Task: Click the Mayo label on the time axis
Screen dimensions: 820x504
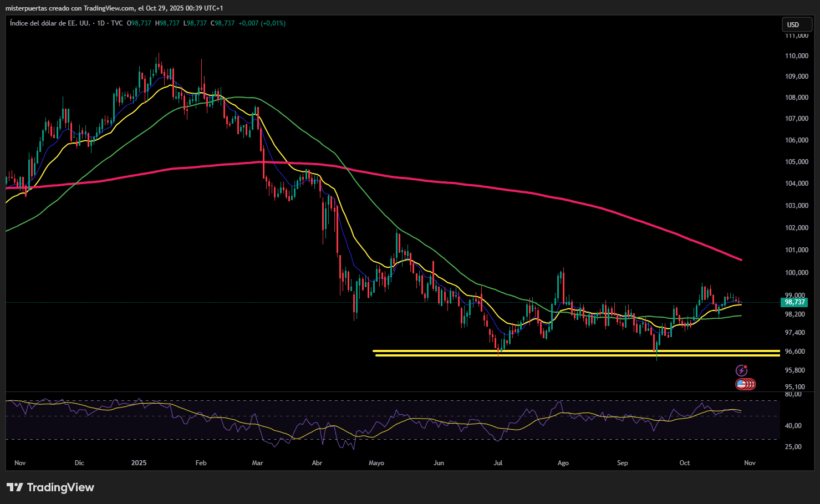Action: pos(376,463)
